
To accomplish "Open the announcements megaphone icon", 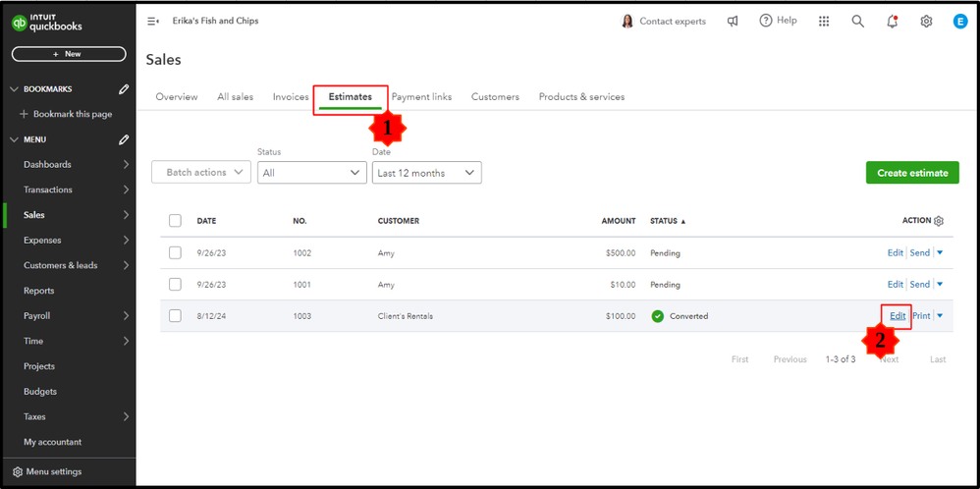I will coord(733,22).
